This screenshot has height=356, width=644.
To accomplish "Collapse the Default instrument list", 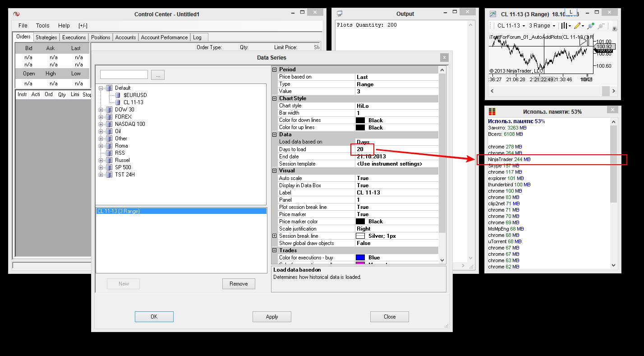I will [x=101, y=88].
